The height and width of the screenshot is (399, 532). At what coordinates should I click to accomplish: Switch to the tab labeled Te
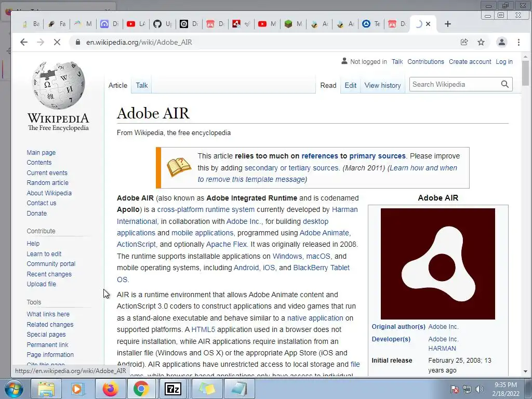[x=370, y=24]
